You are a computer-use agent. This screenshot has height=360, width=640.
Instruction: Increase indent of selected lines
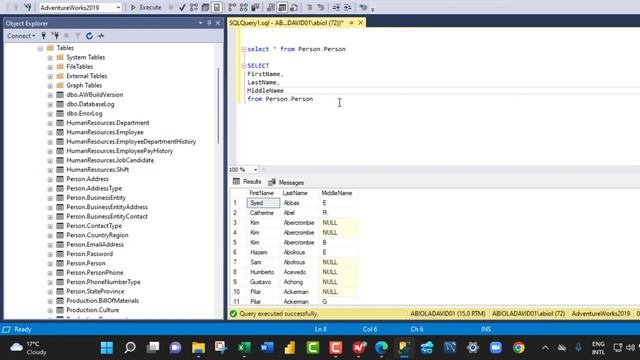coord(347,7)
